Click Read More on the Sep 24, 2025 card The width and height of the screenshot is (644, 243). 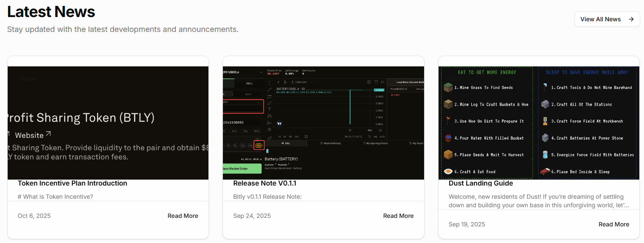pos(398,216)
